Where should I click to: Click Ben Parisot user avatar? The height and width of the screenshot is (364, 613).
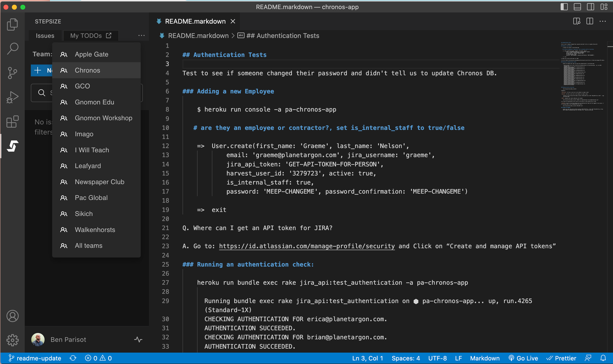38,340
